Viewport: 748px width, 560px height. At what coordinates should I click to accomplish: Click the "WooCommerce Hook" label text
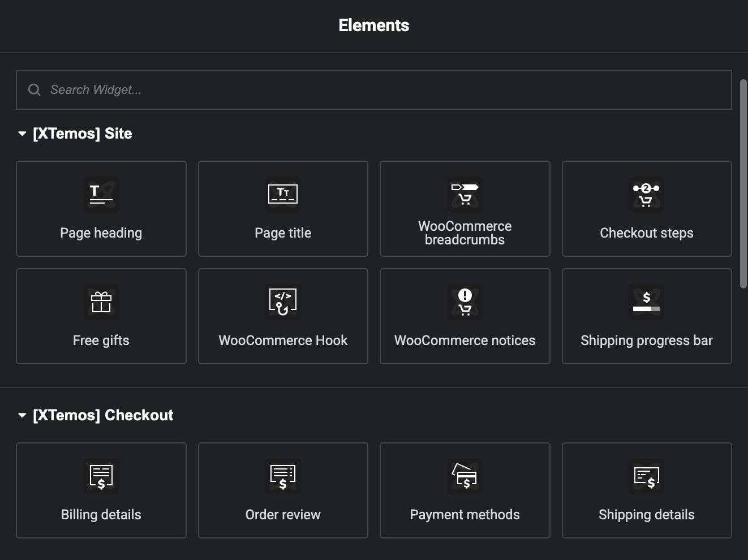tap(283, 341)
